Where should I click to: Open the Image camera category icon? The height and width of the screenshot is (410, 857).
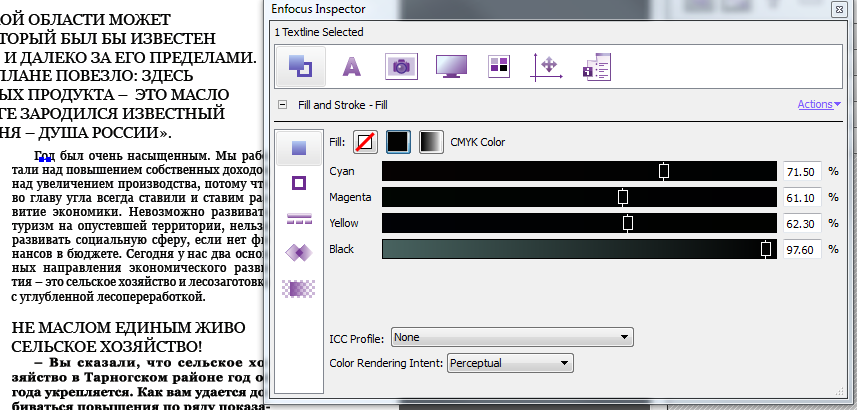coord(401,67)
